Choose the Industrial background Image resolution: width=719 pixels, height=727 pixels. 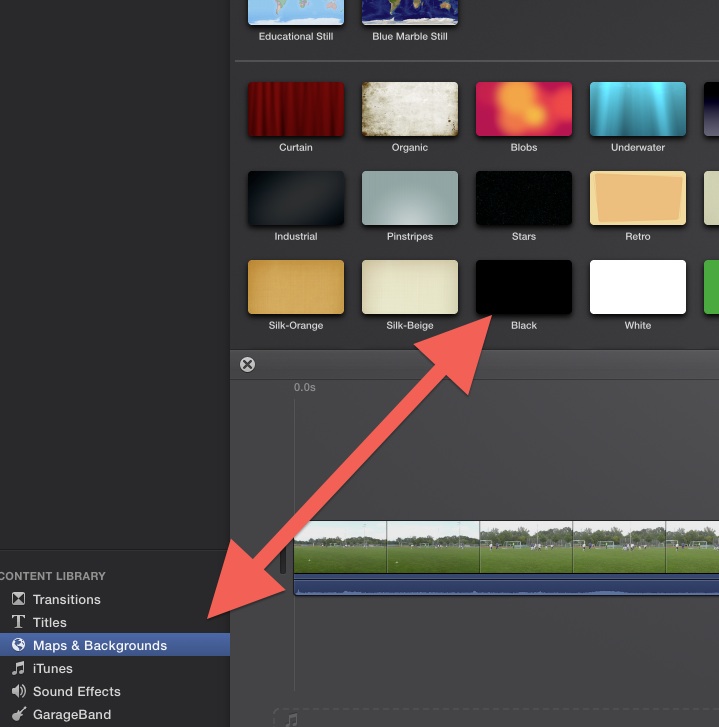tap(296, 198)
